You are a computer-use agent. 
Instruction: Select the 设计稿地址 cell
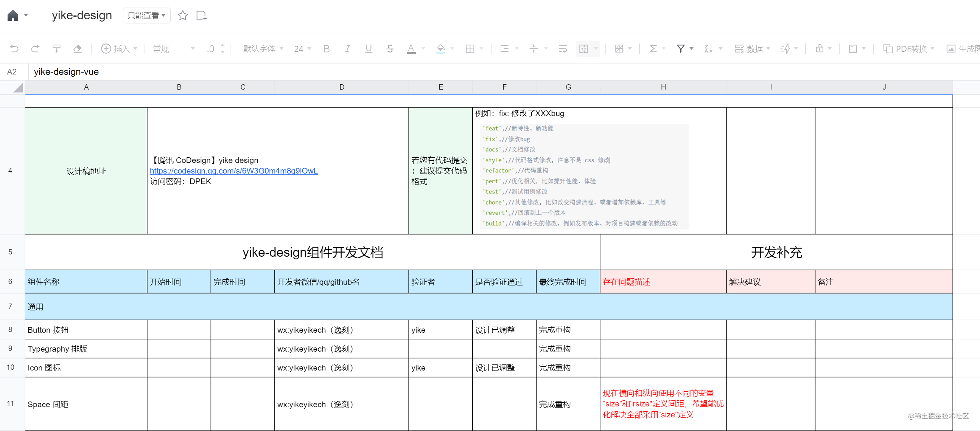tap(86, 171)
